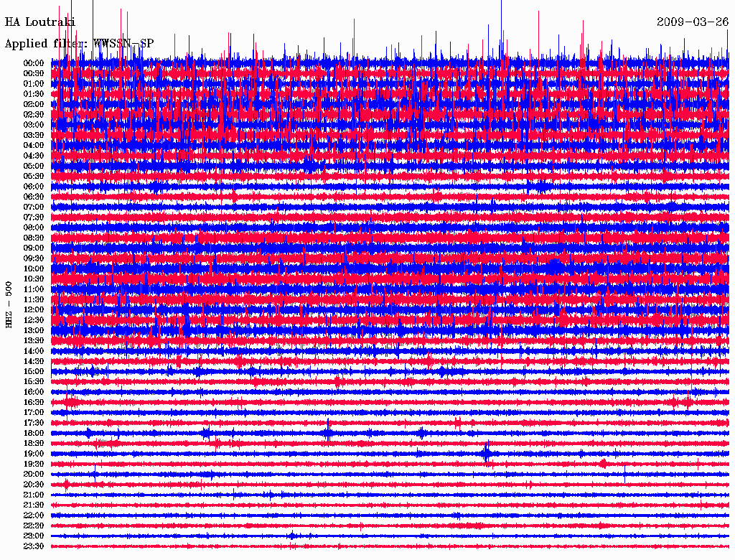Click the 15:00 time label
The width and height of the screenshot is (735, 560).
(34, 371)
